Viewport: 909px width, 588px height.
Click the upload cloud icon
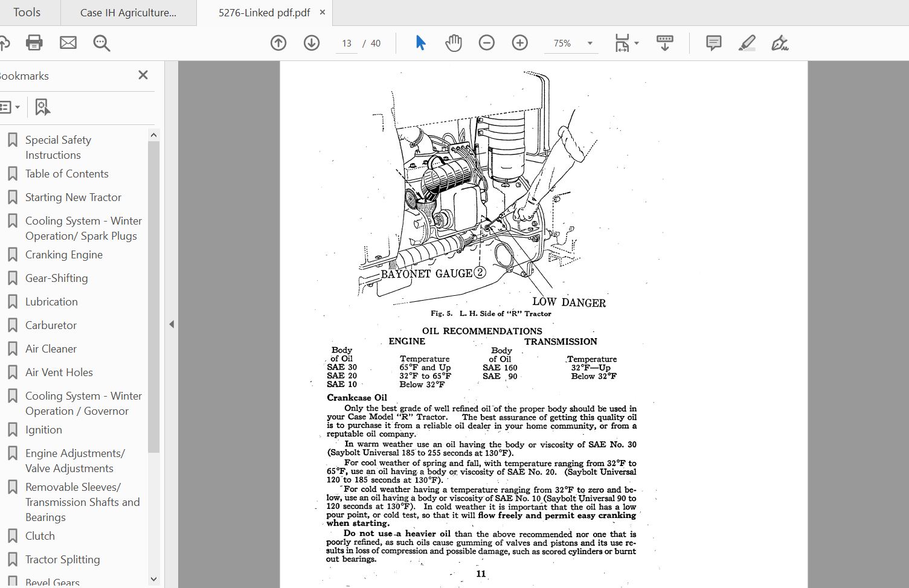[x=4, y=43]
